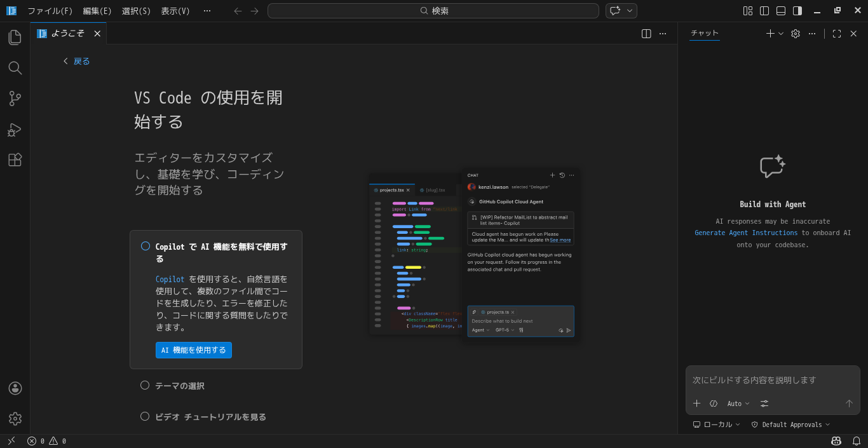Click the code context icon in chat input
Screen dimensions: 868x448
[714, 404]
